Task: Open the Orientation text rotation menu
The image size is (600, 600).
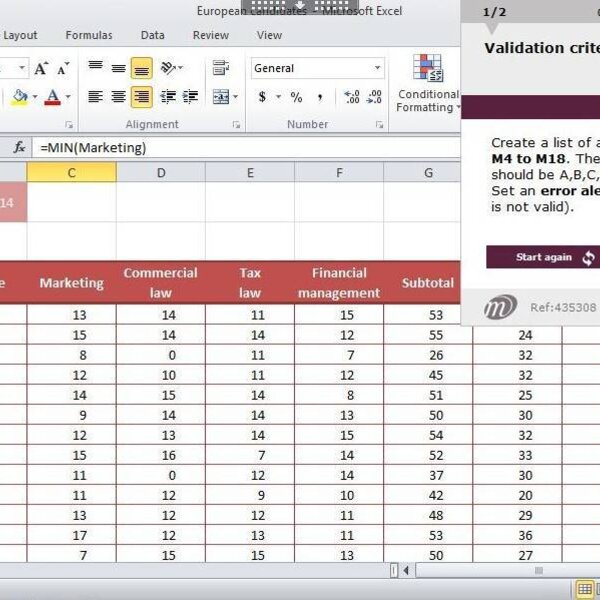Action: coord(171,68)
